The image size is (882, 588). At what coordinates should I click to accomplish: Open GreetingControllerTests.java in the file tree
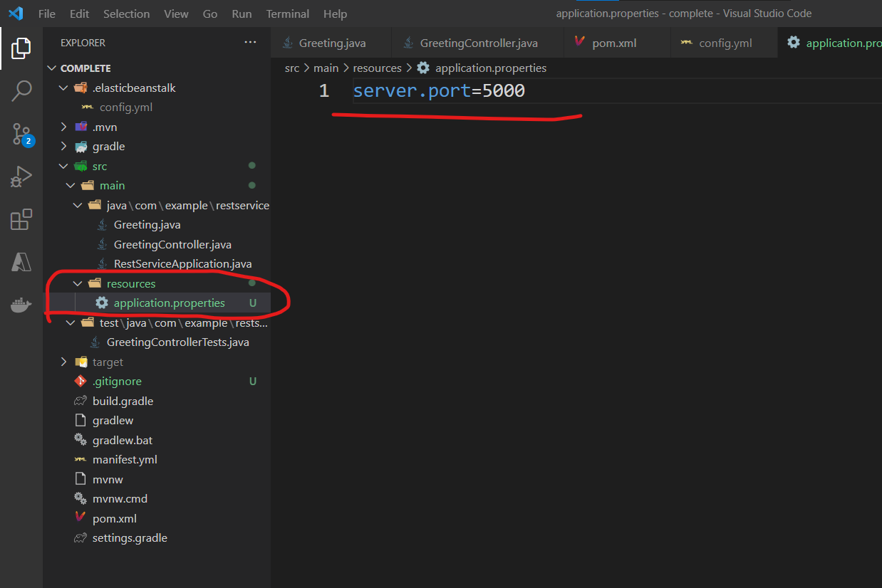(x=177, y=342)
